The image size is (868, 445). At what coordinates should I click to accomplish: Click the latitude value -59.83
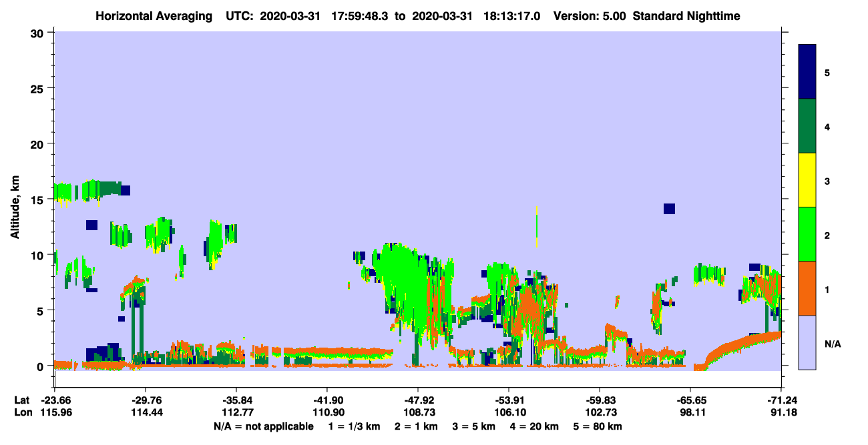(x=600, y=400)
